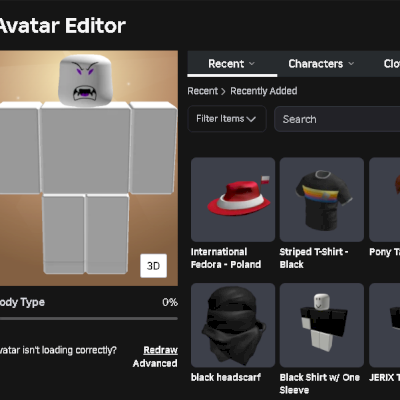Open the Characters tab
This screenshot has height=400, width=400.
pos(321,64)
